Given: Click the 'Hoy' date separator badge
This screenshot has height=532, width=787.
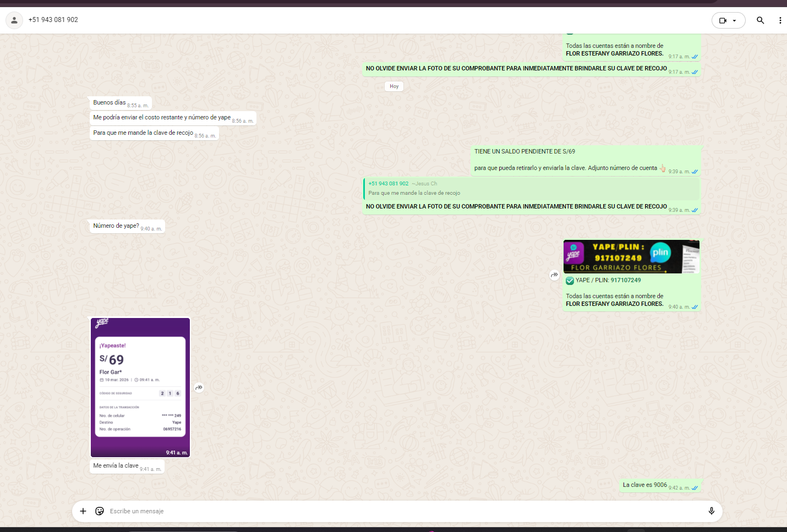Looking at the screenshot, I should coord(394,86).
